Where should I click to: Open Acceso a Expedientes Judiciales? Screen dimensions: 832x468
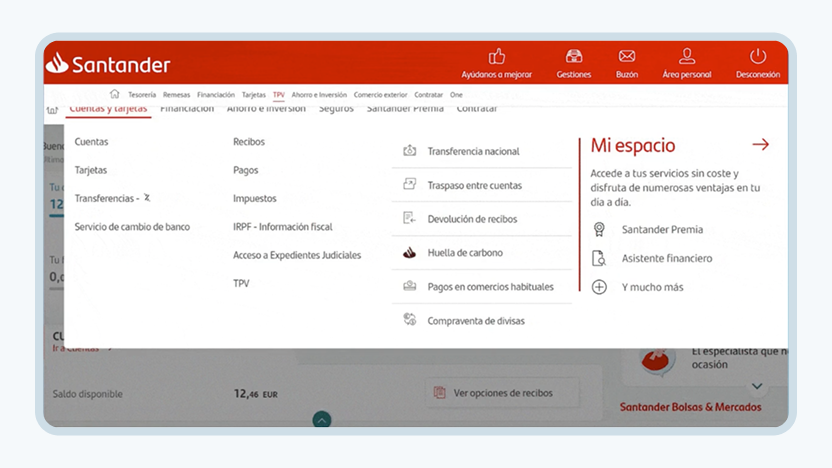point(297,255)
